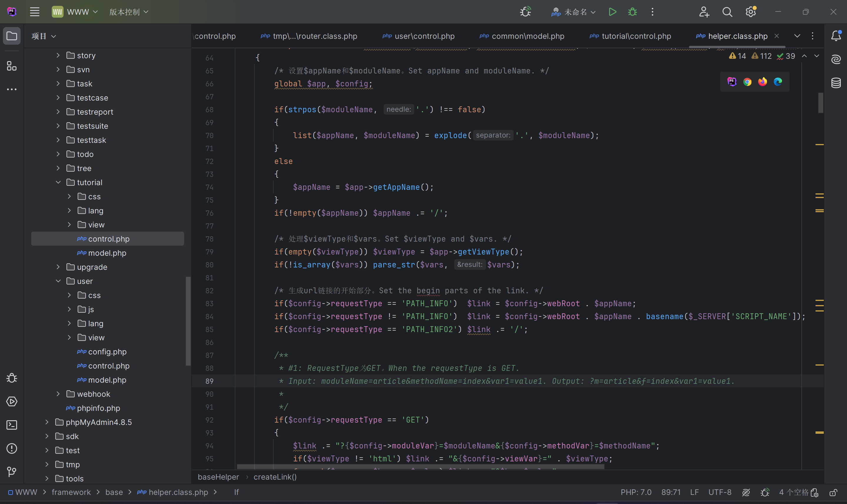847x504 pixels.
Task: Open the Database tool window icon
Action: (836, 83)
